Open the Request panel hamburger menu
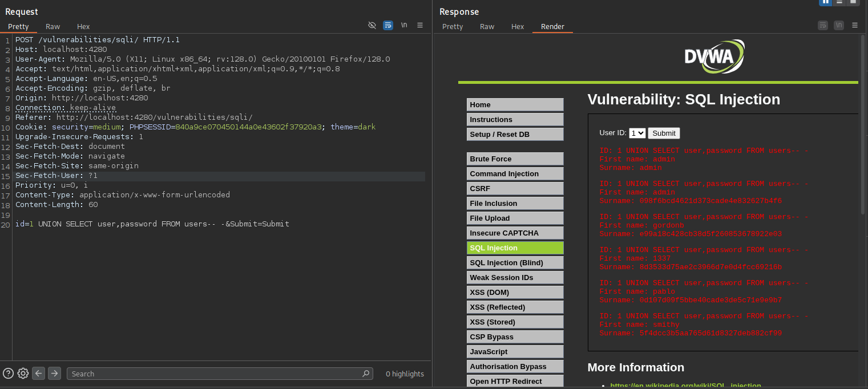This screenshot has width=868, height=389. click(x=420, y=26)
